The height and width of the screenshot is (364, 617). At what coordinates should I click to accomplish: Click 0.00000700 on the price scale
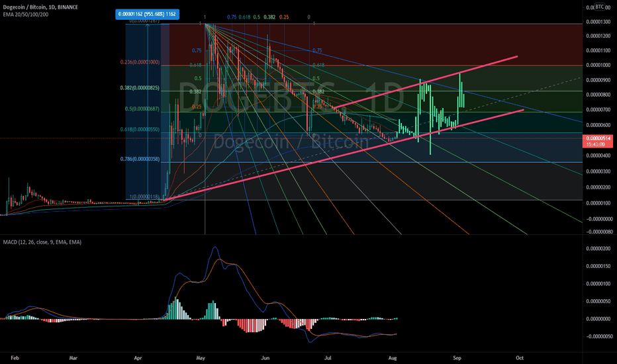pyautogui.click(x=598, y=109)
